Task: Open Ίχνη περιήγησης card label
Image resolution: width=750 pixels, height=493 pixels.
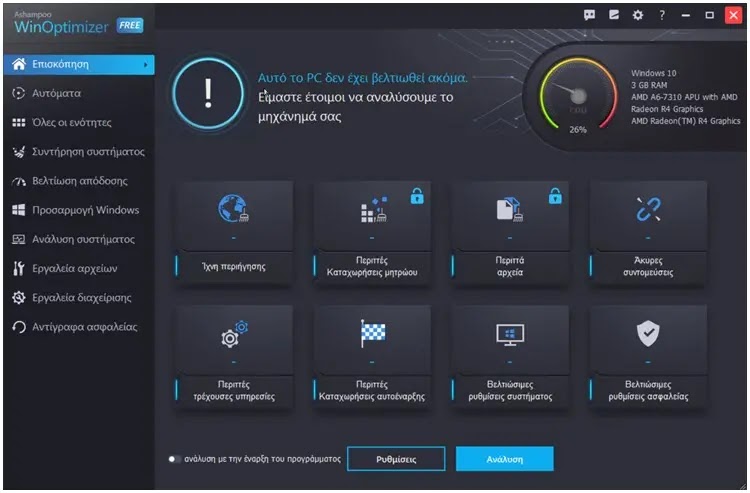Action: point(233,267)
